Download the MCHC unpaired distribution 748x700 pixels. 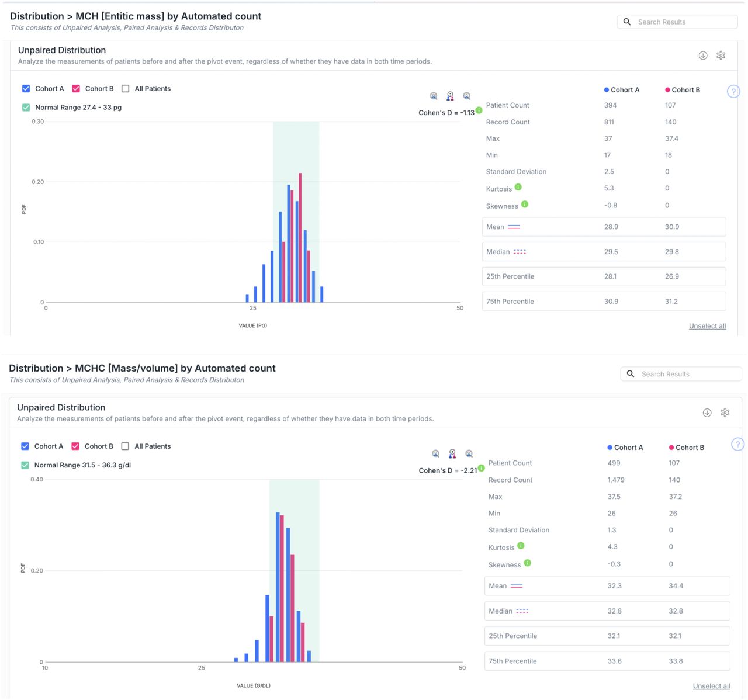click(707, 413)
